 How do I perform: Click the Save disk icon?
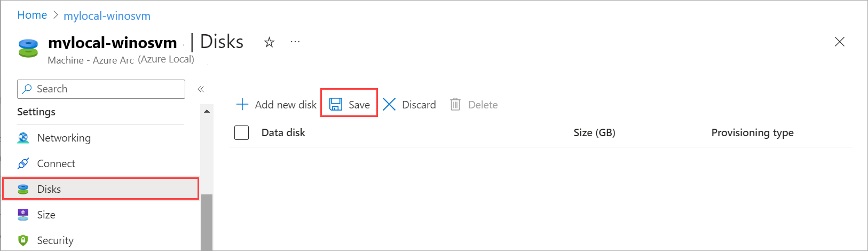[336, 104]
